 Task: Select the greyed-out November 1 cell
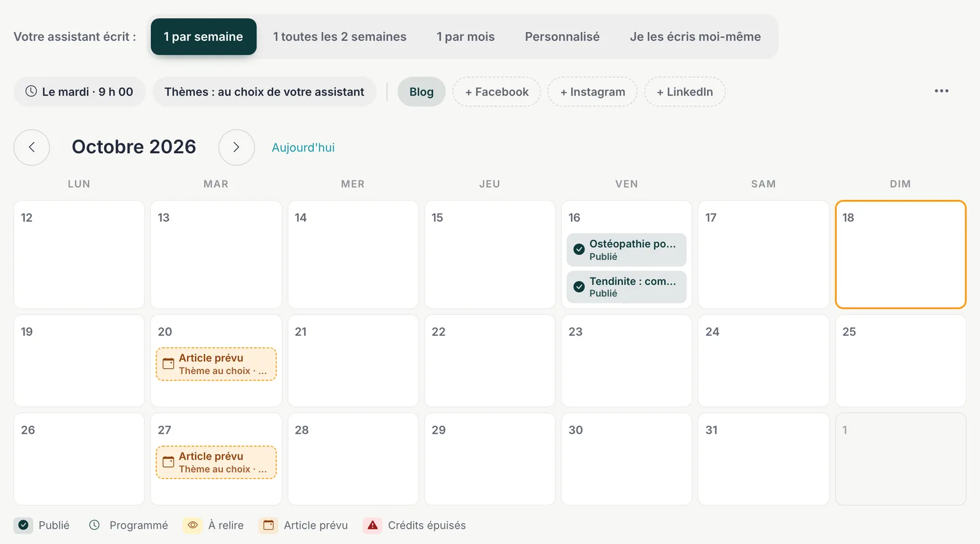(900, 459)
